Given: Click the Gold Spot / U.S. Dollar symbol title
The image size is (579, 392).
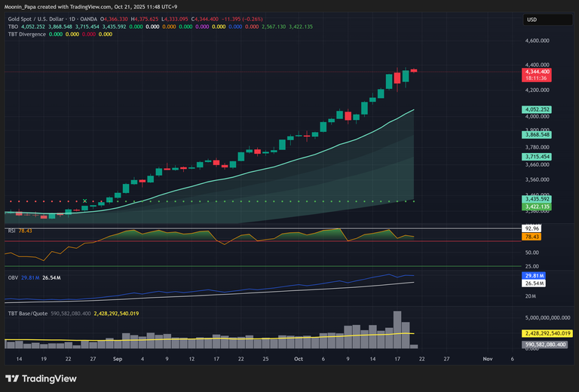Looking at the screenshot, I should 45,18.
